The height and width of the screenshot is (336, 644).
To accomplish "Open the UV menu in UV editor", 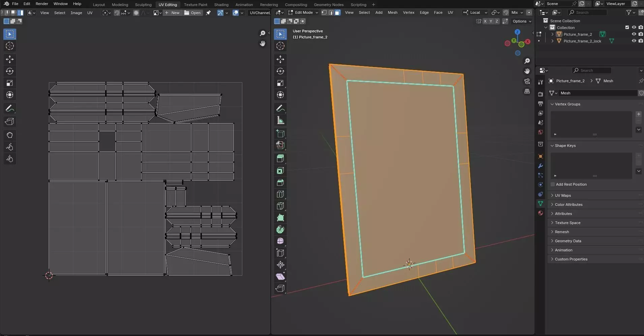I will click(x=90, y=13).
